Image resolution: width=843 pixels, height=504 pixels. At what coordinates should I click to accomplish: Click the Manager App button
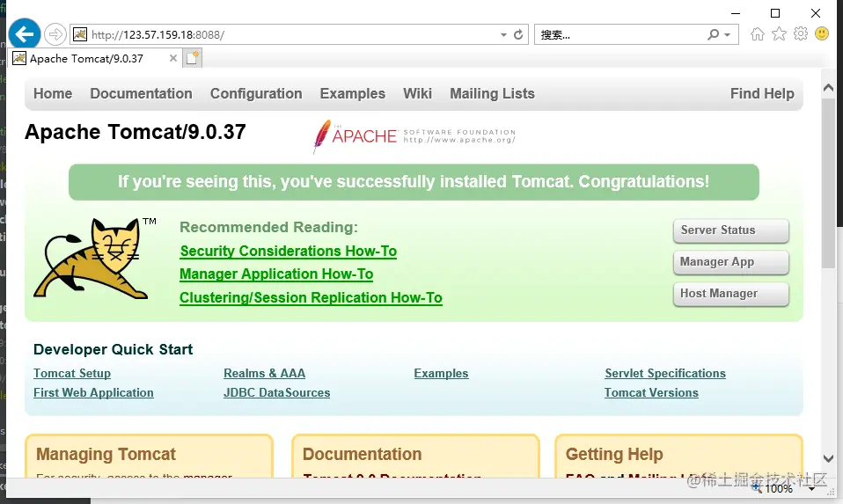[x=731, y=262]
